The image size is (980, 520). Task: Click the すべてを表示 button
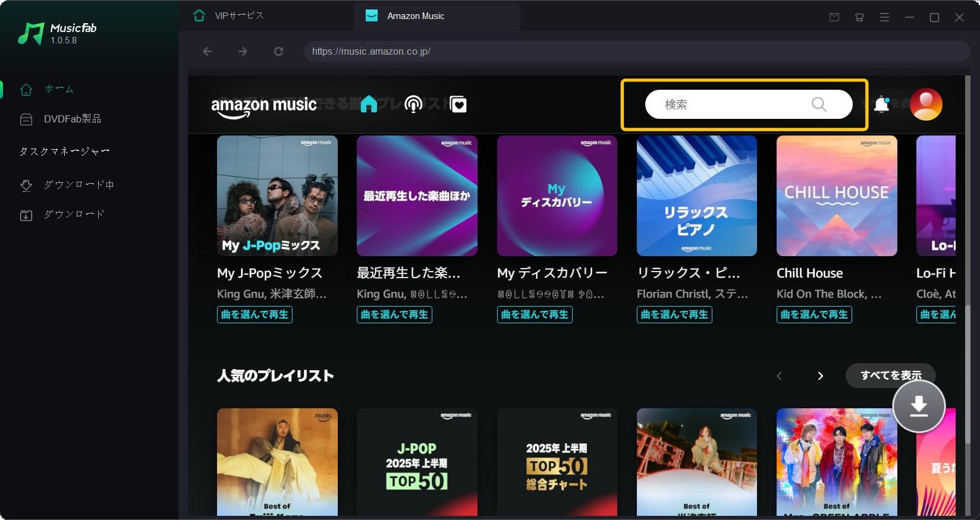[891, 376]
